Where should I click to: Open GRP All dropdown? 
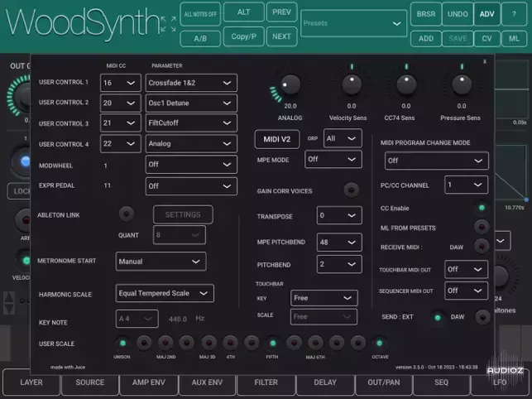(343, 138)
